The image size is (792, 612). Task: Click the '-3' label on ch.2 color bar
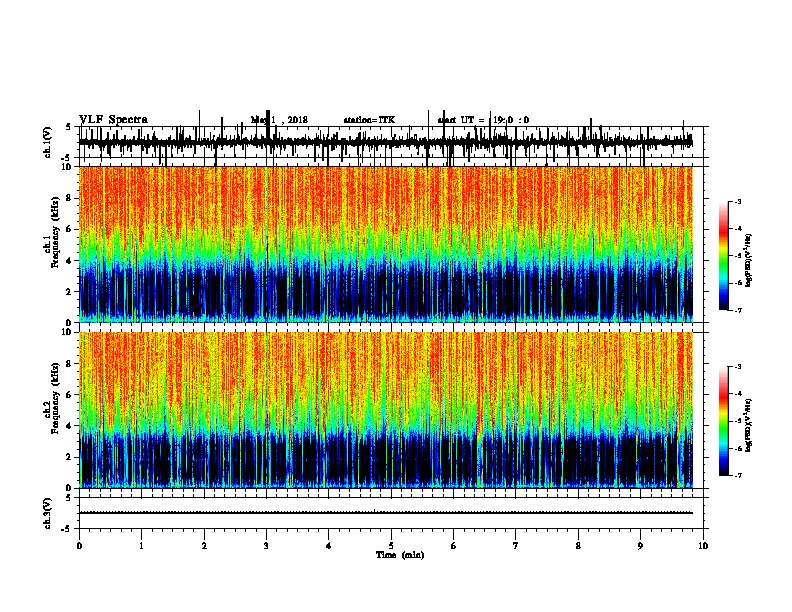[x=738, y=367]
